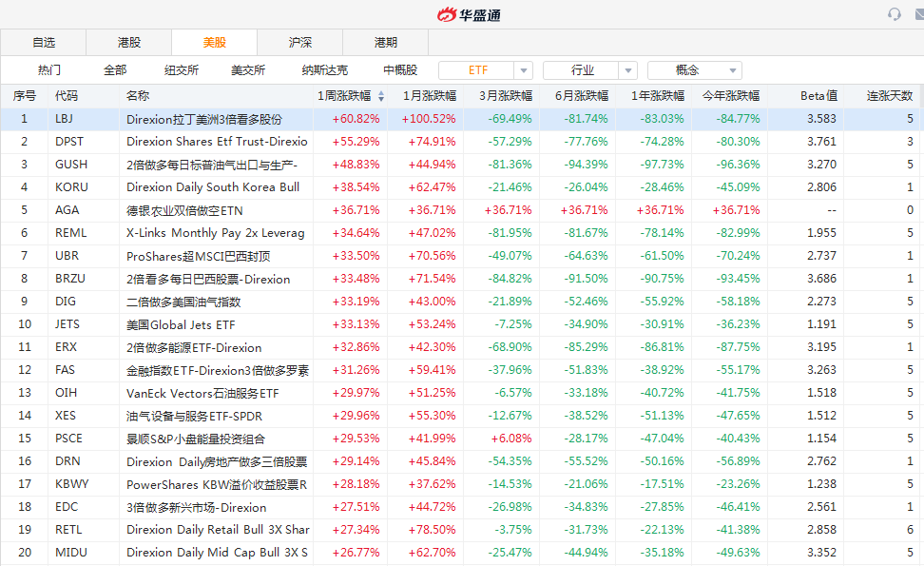The height and width of the screenshot is (566, 924).
Task: Filter by 美交所 exchange
Action: pos(248,70)
